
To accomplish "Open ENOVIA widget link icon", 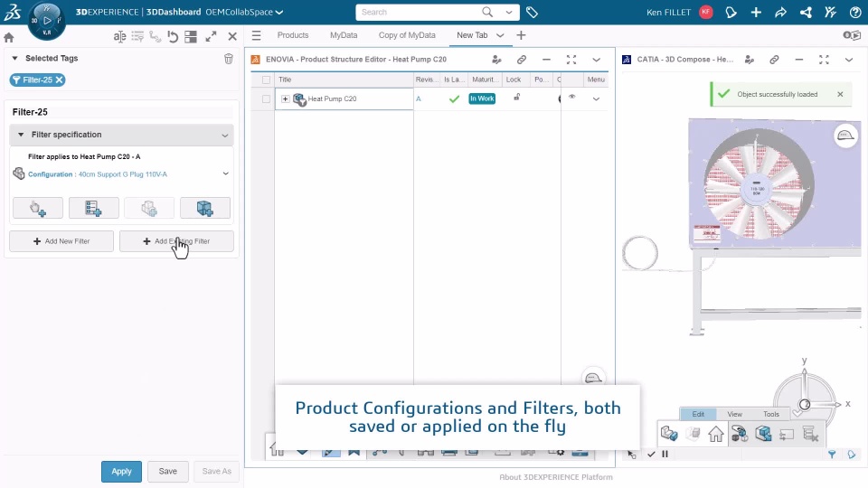I will (522, 60).
